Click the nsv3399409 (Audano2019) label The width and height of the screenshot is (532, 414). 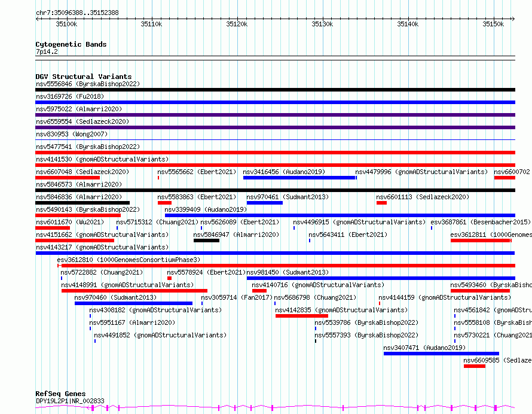pos(206,209)
